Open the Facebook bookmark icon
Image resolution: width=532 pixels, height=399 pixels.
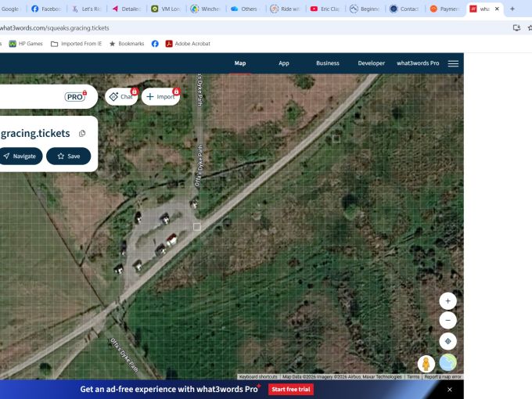pos(155,44)
